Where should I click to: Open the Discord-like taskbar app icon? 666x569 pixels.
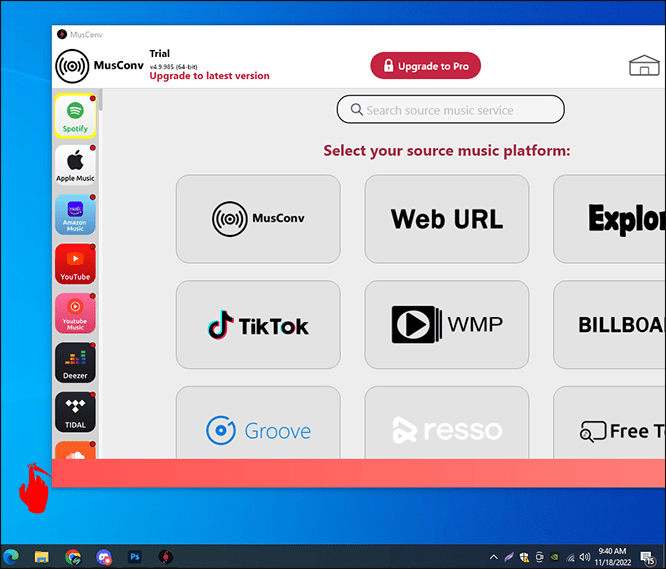[x=104, y=557]
